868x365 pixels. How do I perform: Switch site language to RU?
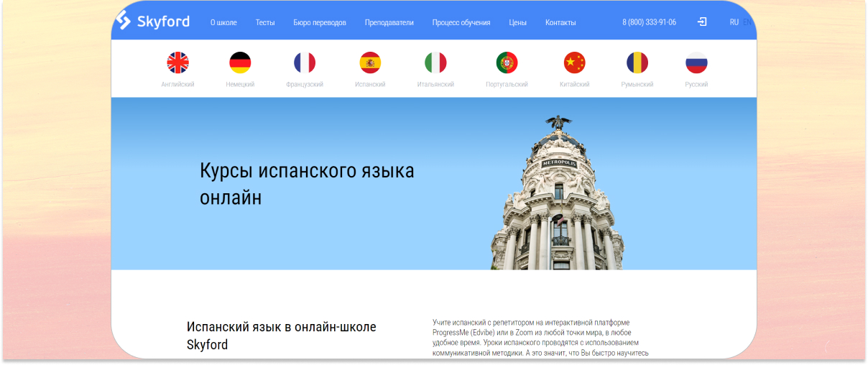click(734, 22)
